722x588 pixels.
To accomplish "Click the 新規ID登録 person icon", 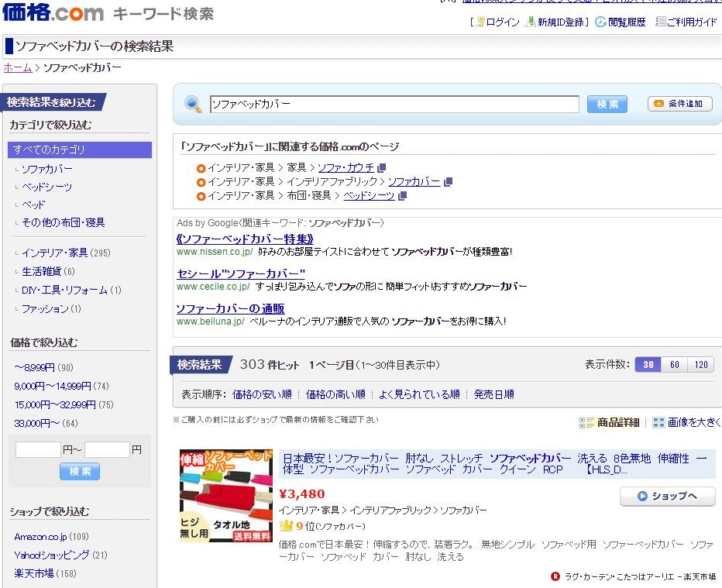I will [x=531, y=22].
